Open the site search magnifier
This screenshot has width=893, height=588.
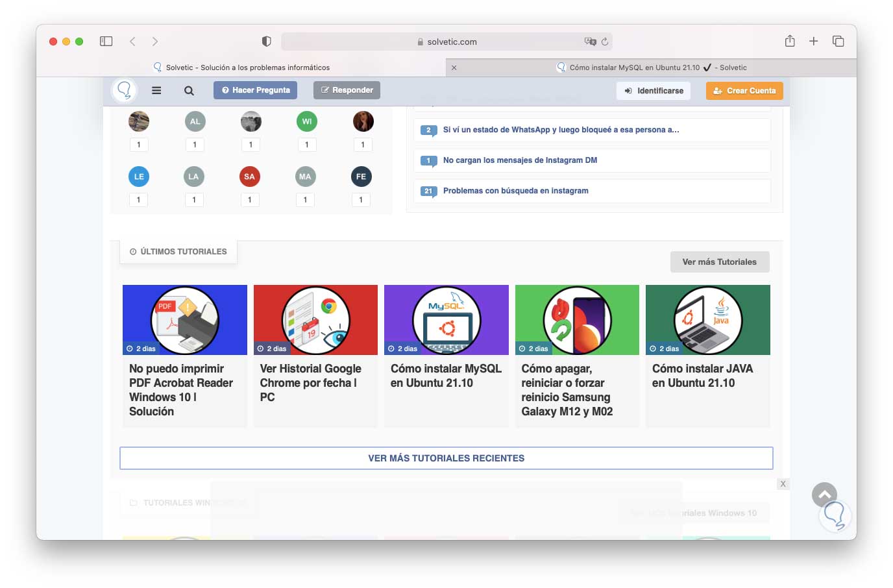[189, 90]
